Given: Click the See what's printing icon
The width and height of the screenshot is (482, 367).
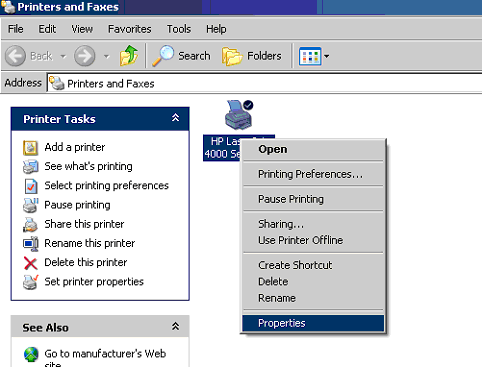Looking at the screenshot, I should coord(31,167).
